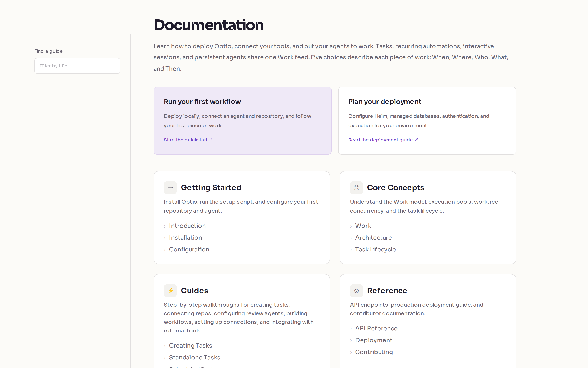Go to the Configuration page

click(x=189, y=249)
